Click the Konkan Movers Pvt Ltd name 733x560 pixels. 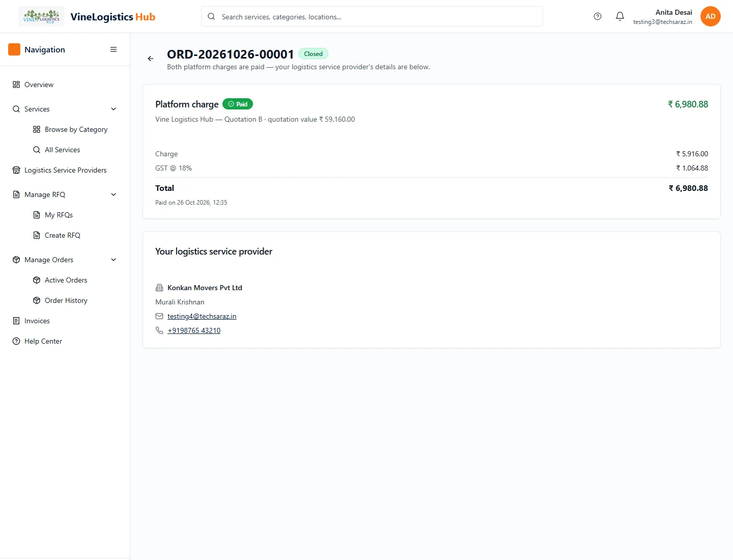pyautogui.click(x=205, y=288)
